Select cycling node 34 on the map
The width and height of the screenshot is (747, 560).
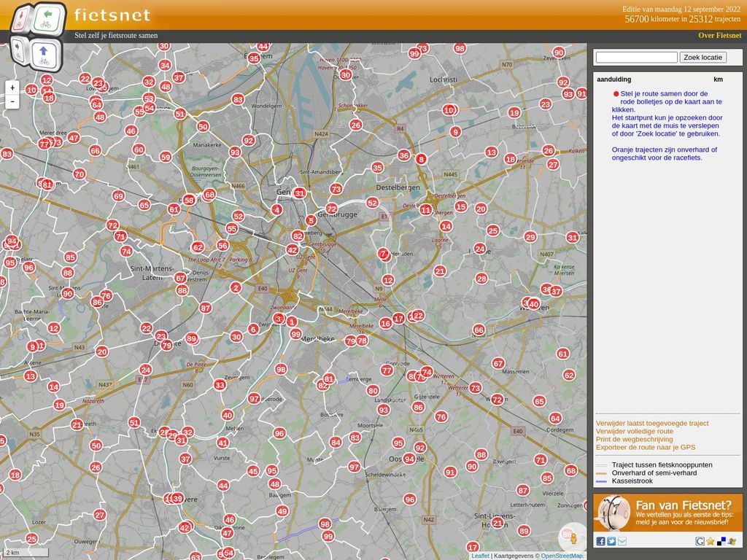pyautogui.click(x=165, y=65)
